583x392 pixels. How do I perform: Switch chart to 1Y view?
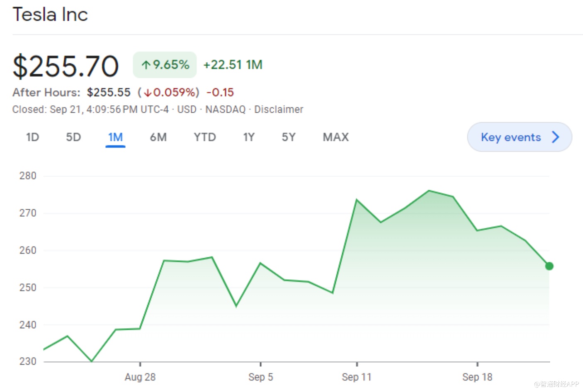(249, 137)
